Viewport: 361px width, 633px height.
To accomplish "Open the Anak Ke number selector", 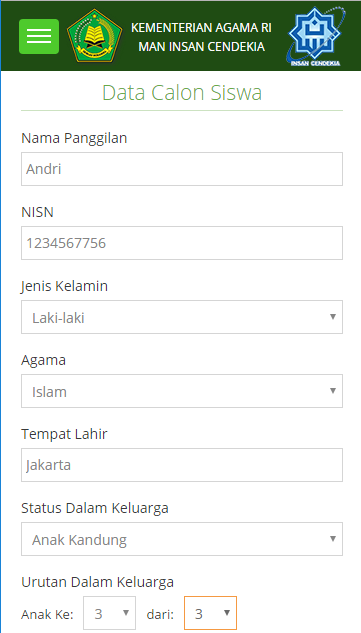I will tap(109, 613).
